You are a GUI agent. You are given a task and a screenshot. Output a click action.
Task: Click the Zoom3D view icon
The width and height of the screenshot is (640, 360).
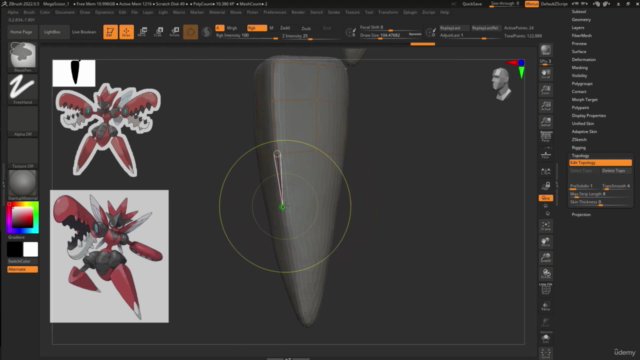(x=546, y=258)
